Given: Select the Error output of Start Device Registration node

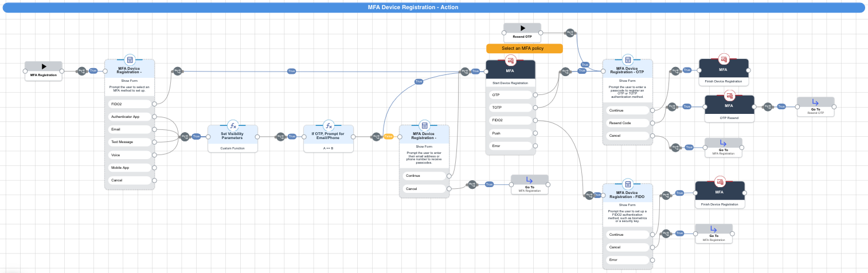Looking at the screenshot, I should [x=510, y=146].
